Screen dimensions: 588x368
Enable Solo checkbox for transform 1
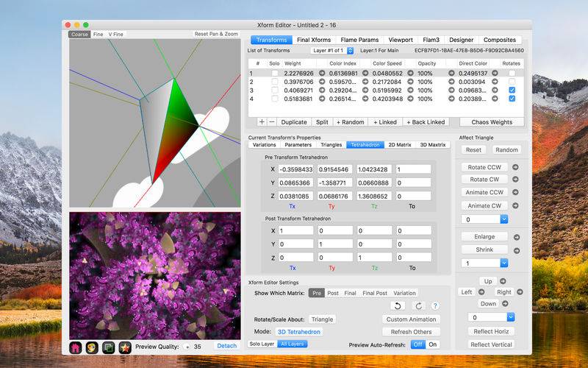click(x=275, y=74)
